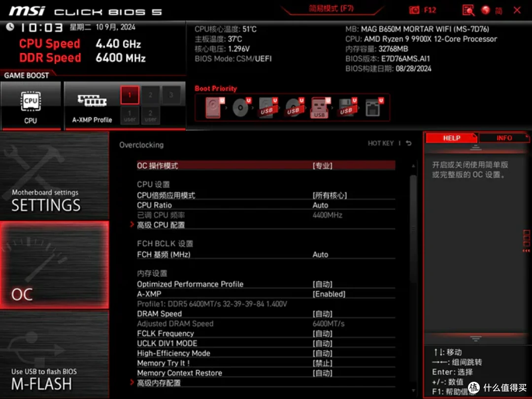Click the Profile1: DDR5 6400MT/s text
The height and width of the screenshot is (399, 532).
(x=212, y=304)
